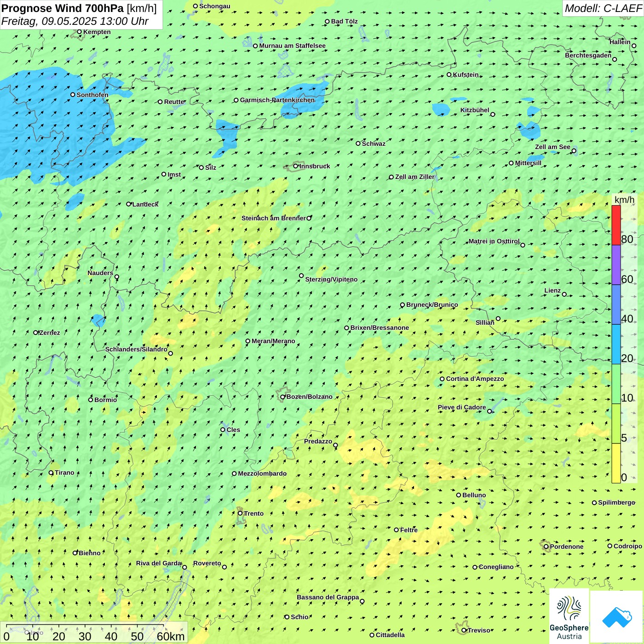Screen dimensions: 644x644
Task: Click the Cortina d'Ampezzo label
Action: pos(475,379)
